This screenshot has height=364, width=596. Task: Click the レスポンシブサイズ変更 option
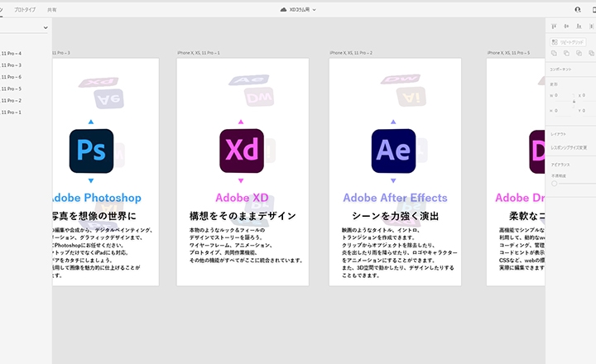570,147
